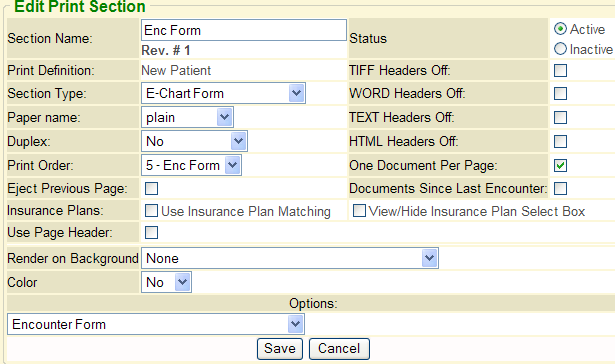This screenshot has width=615, height=364.
Task: Enable the Use Page Header checkbox
Action: click(151, 233)
